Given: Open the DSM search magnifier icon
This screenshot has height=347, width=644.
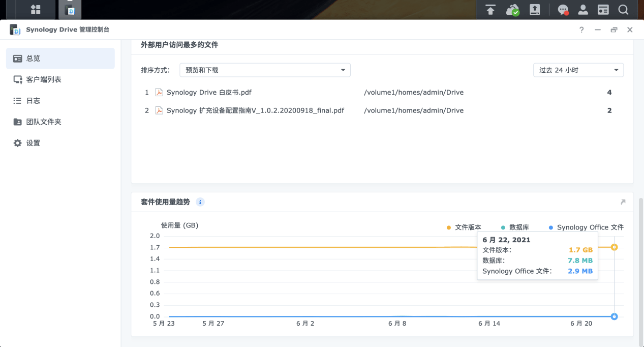Looking at the screenshot, I should point(623,10).
